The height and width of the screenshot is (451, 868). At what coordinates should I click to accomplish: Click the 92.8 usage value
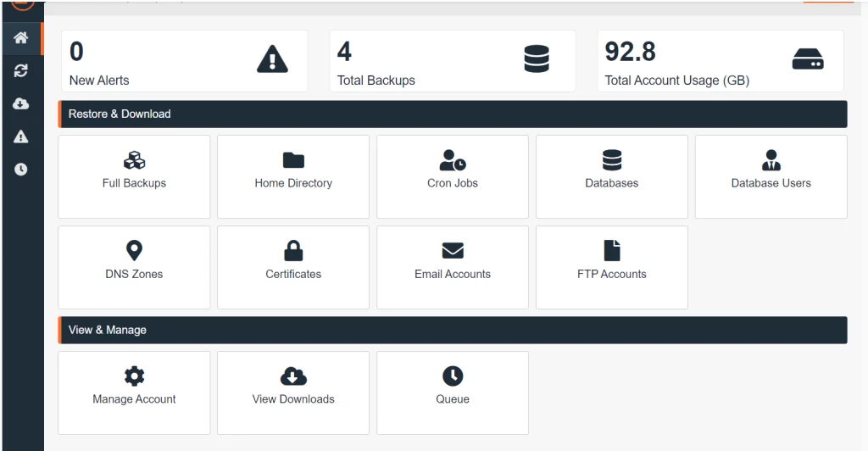coord(630,52)
